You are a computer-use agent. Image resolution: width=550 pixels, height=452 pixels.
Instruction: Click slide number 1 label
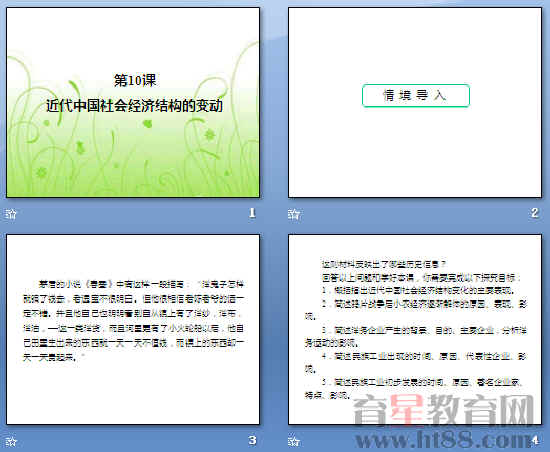pos(252,212)
